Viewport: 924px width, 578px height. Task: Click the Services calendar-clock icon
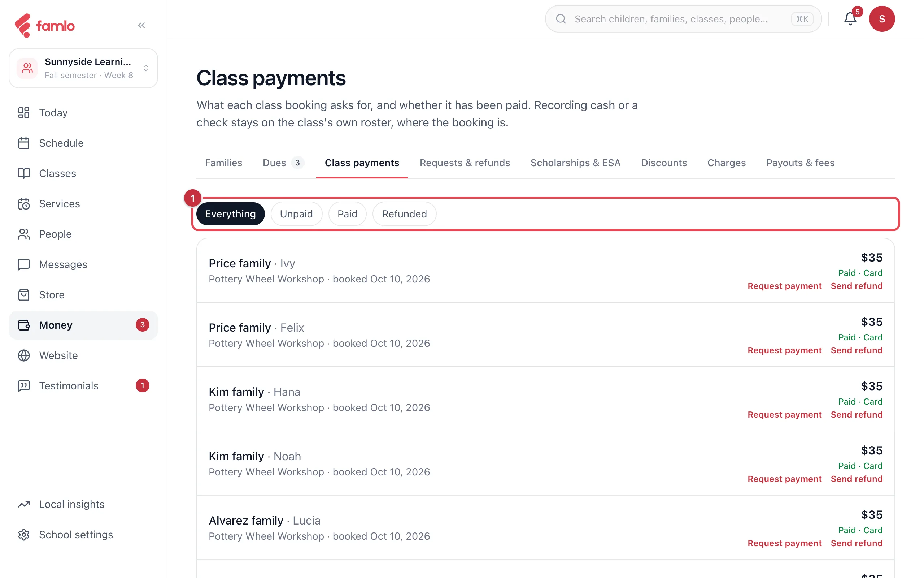click(24, 204)
